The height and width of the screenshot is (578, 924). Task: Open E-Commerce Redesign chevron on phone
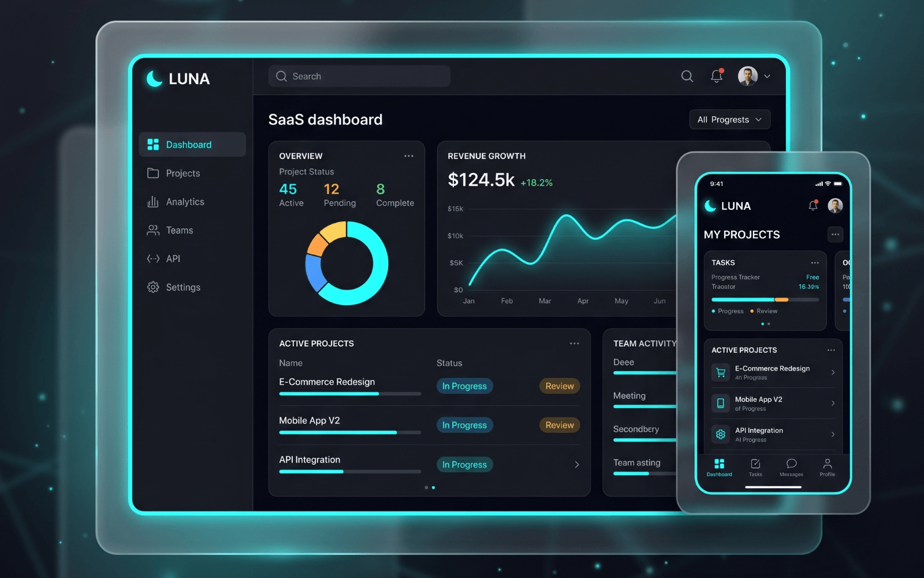point(833,373)
